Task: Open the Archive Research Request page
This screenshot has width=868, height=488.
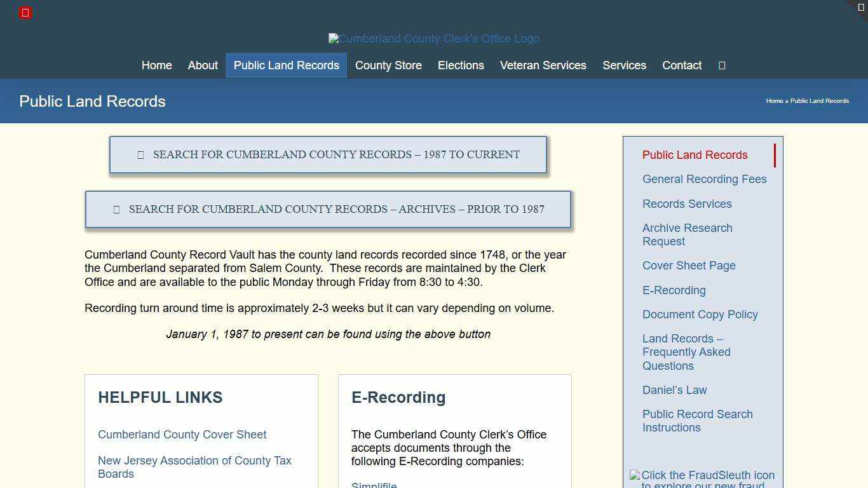Action: coord(688,234)
